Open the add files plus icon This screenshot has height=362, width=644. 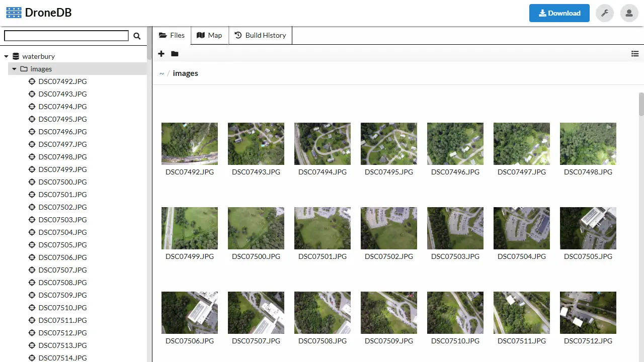161,54
